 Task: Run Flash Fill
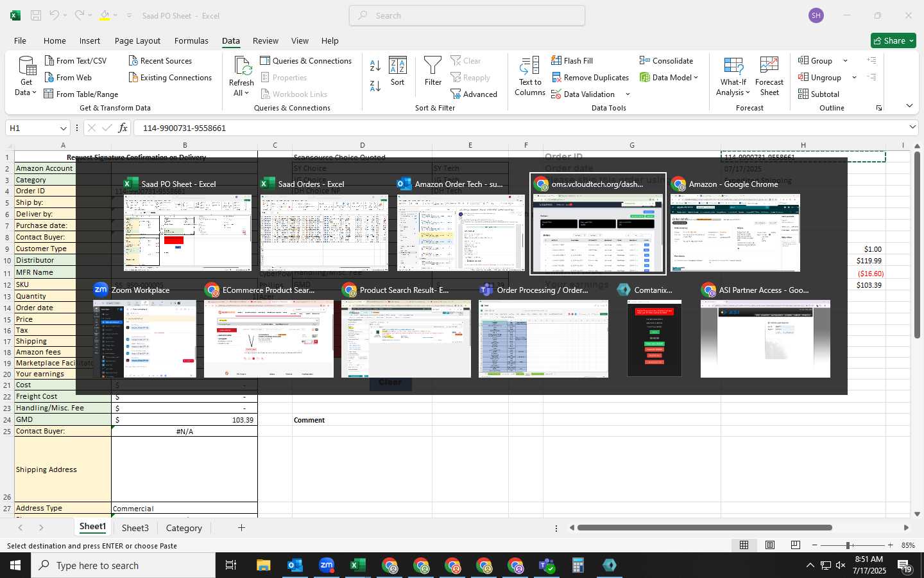(x=572, y=60)
